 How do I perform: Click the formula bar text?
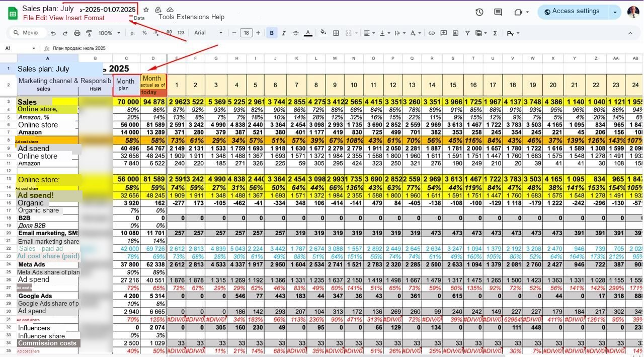[x=79, y=48]
